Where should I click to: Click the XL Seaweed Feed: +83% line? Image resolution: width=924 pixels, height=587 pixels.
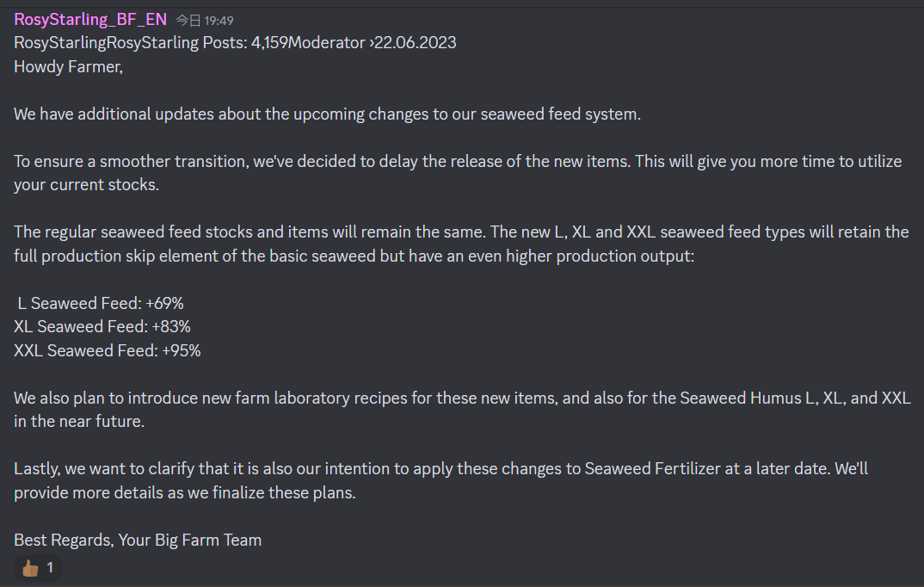pyautogui.click(x=102, y=326)
